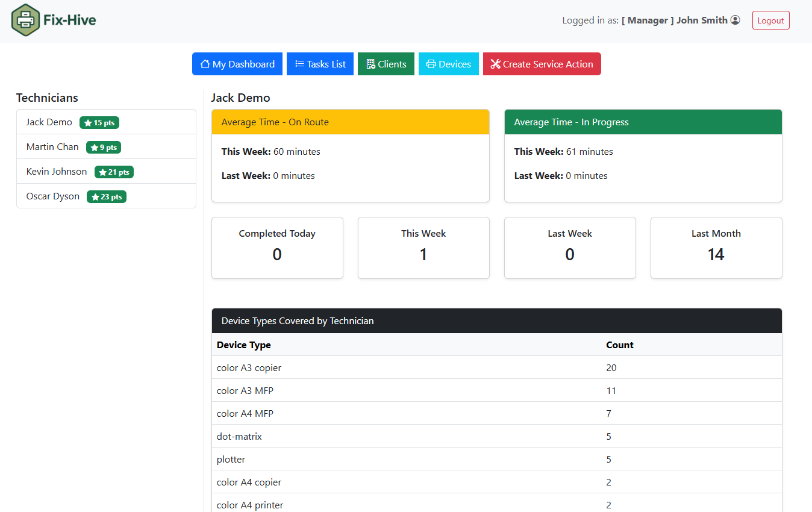
Task: Click the Average Time - On Route header
Action: (x=350, y=122)
